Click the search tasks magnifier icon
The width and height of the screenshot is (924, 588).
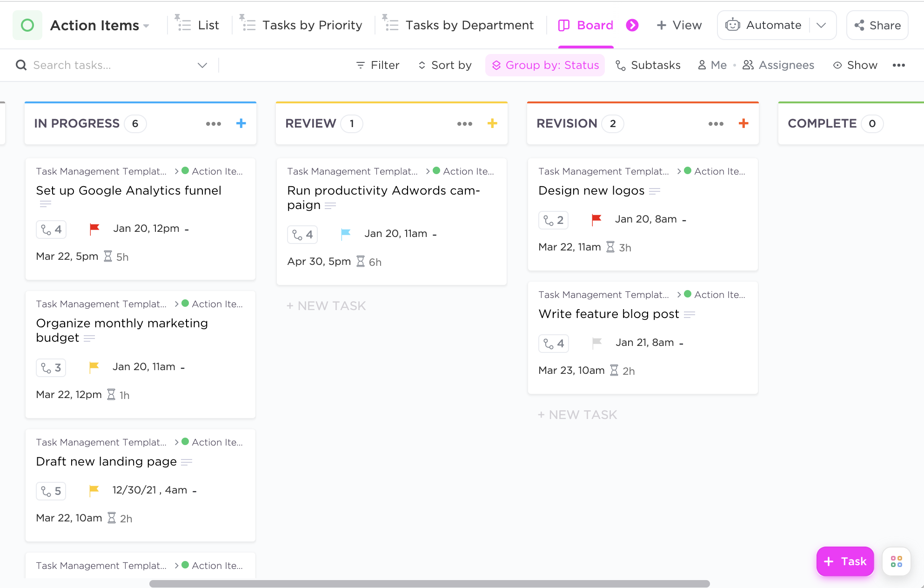21,65
